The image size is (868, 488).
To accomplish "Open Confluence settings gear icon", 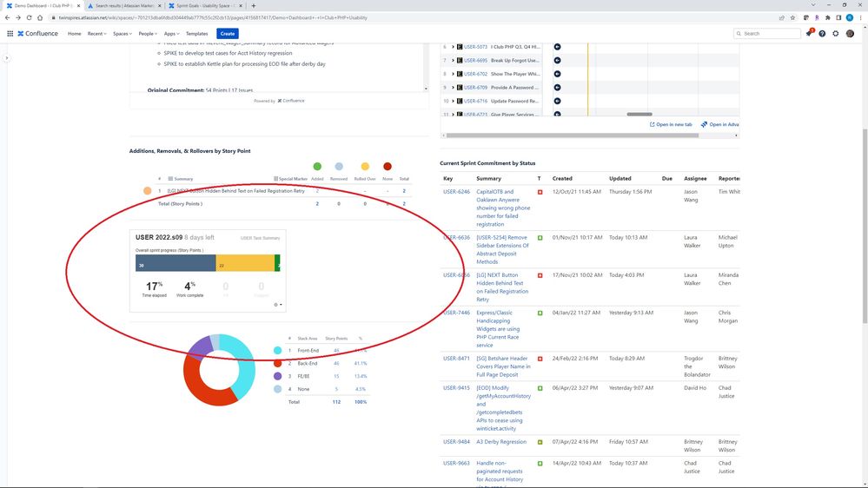I will 836,33.
